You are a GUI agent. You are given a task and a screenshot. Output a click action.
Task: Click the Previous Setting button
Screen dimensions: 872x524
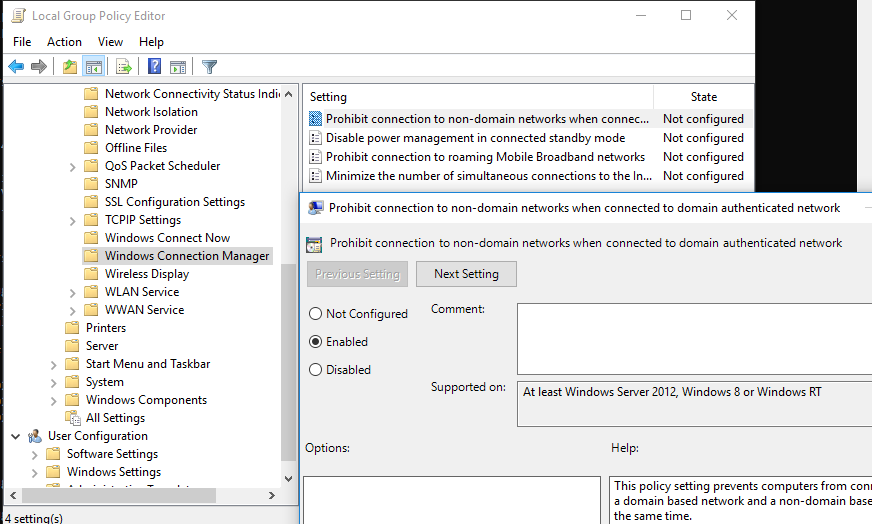coord(358,274)
